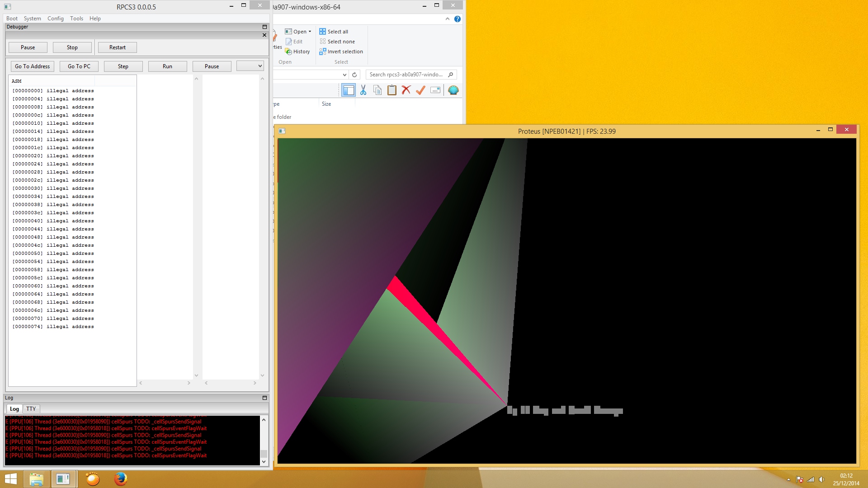
Task: Click the Restart button
Action: [117, 47]
